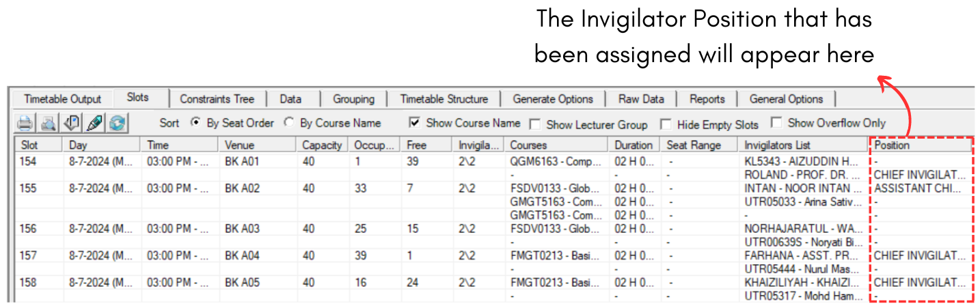Select the By Course Name radio
This screenshot has height=308, width=980.
288,123
